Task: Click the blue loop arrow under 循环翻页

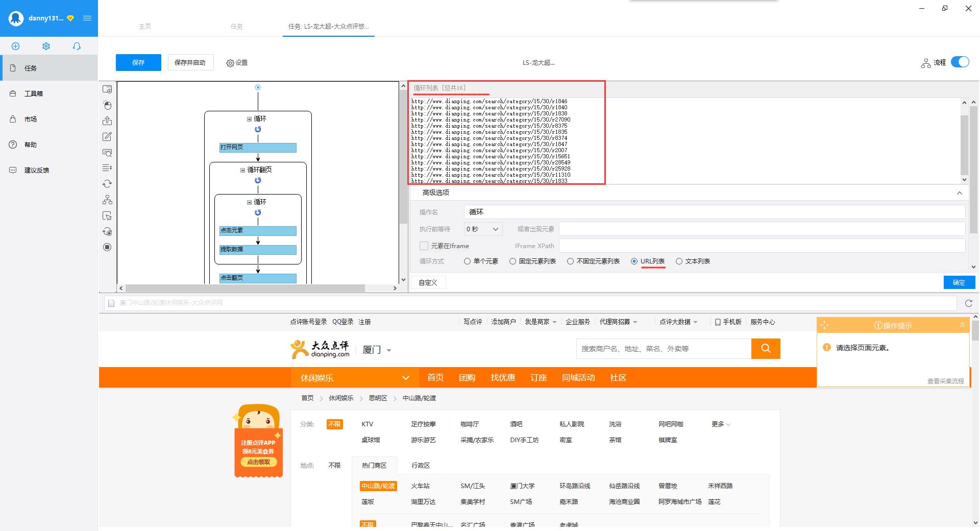Action: [258, 180]
